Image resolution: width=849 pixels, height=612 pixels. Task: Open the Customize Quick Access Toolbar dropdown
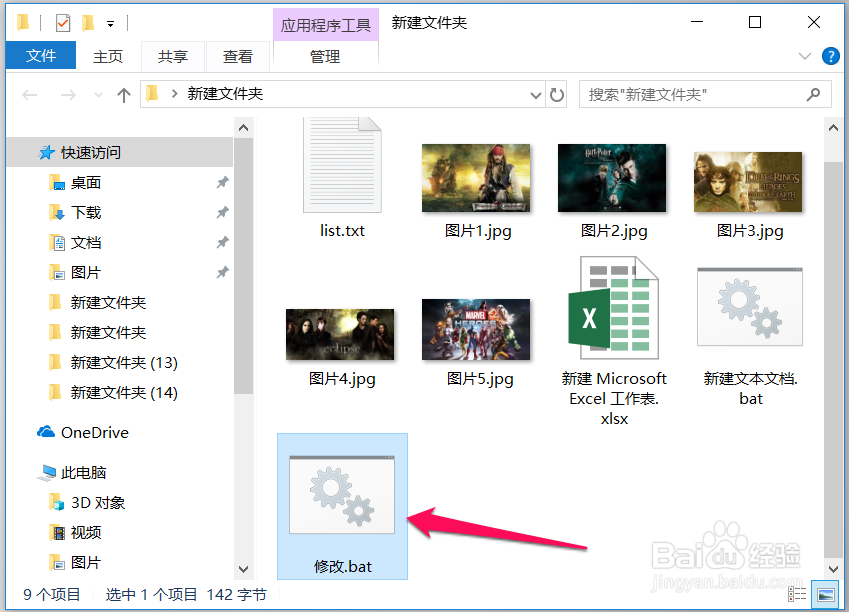pos(110,24)
